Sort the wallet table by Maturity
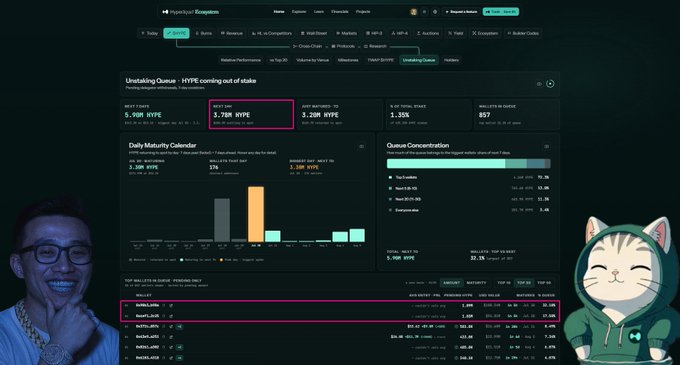This screenshot has height=365, width=680. (476, 283)
